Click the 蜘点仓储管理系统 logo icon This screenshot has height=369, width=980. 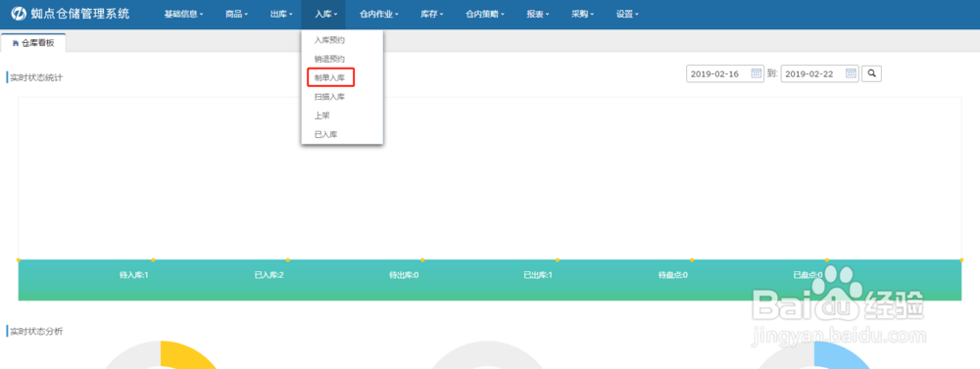19,14
